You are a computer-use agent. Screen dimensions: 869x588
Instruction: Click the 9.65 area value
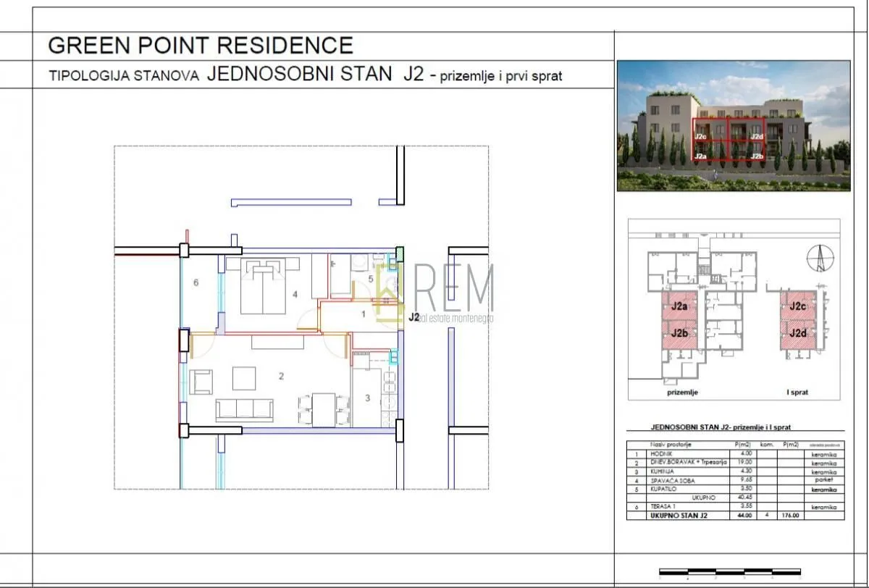point(747,479)
